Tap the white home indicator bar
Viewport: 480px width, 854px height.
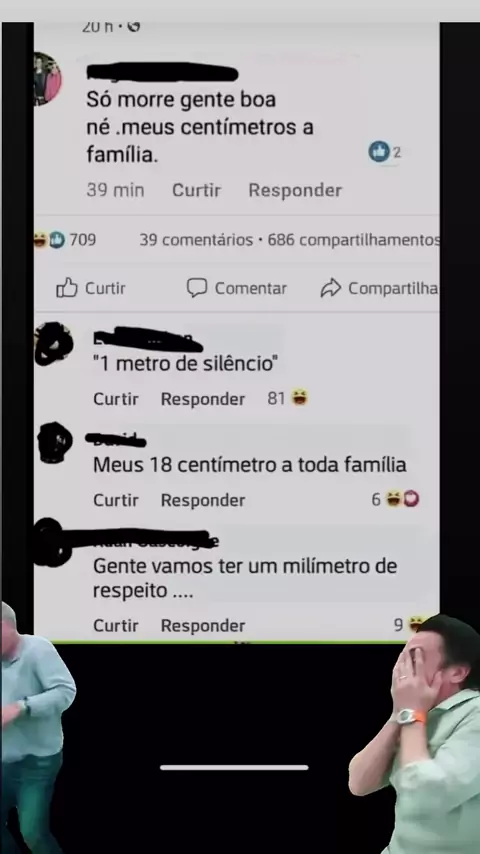(x=234, y=767)
